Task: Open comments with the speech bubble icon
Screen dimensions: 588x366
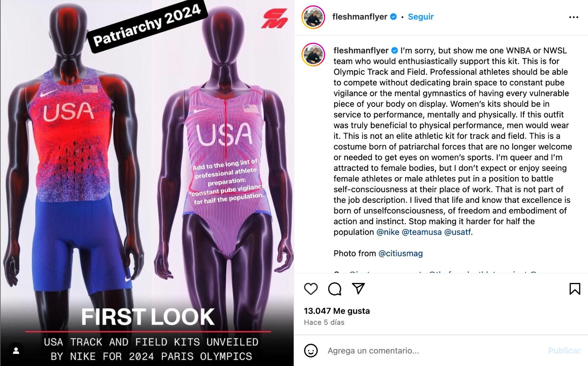Action: pyautogui.click(x=335, y=289)
